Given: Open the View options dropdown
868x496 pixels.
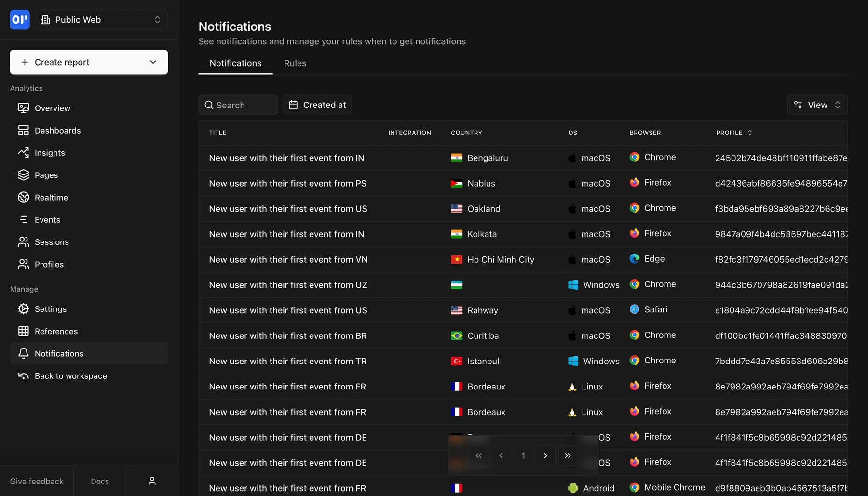Looking at the screenshot, I should point(817,105).
